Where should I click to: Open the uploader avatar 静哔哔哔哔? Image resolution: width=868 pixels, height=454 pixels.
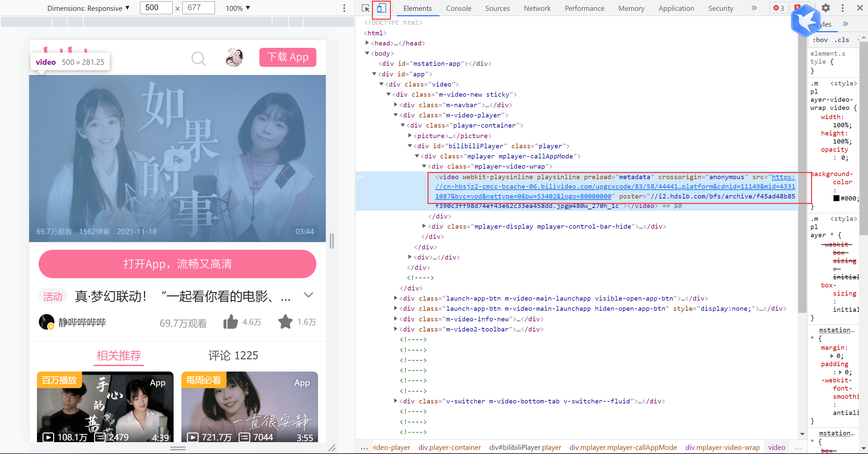(46, 322)
